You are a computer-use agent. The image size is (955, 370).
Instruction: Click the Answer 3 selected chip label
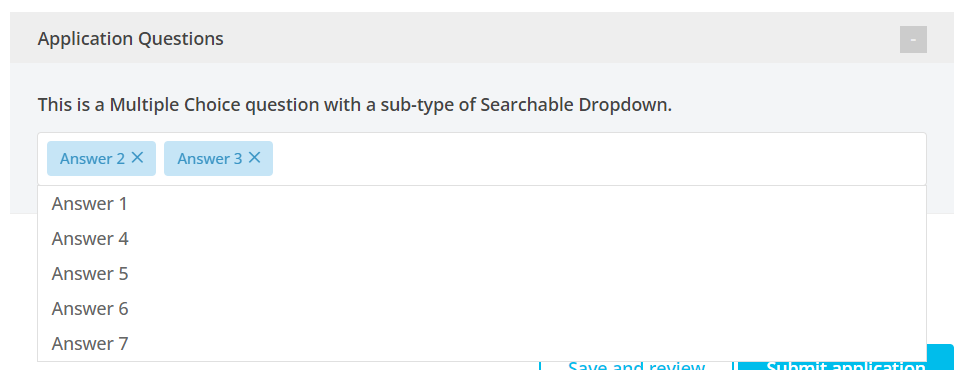pos(209,158)
